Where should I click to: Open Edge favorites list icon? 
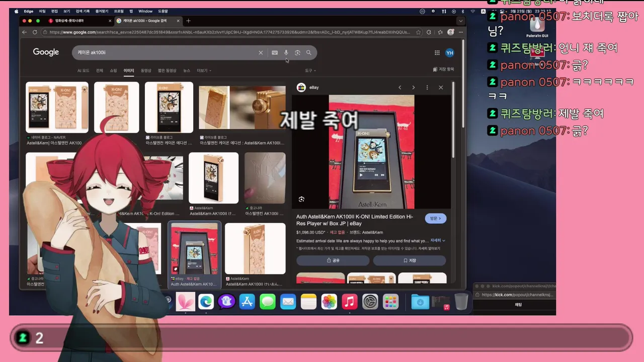point(440,32)
